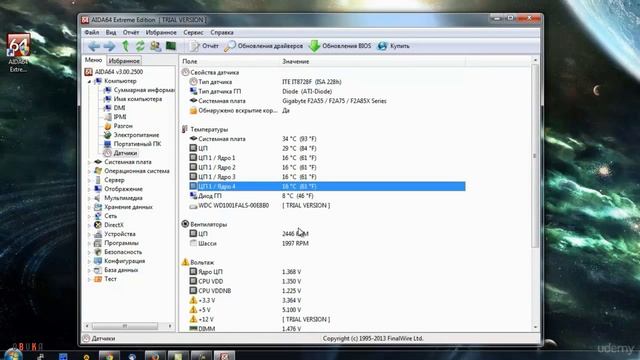Expand the Мультимедиа tree node
Viewport: 640px width, 360px height.
(x=89, y=198)
